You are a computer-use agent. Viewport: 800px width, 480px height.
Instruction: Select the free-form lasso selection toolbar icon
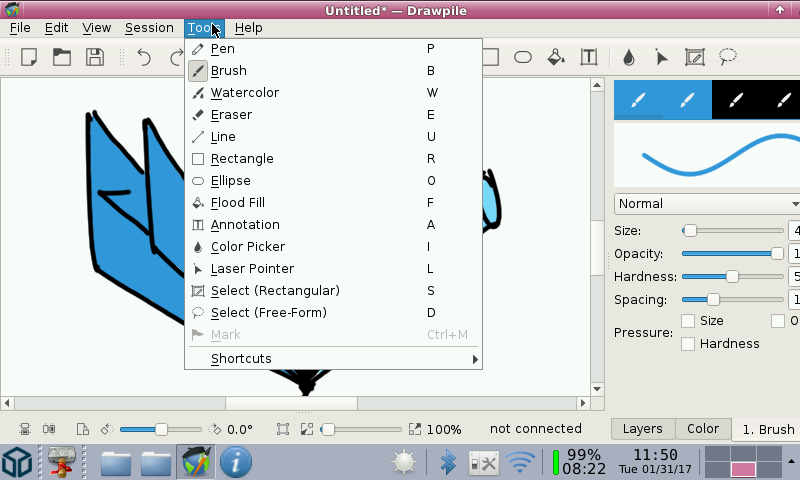point(728,57)
